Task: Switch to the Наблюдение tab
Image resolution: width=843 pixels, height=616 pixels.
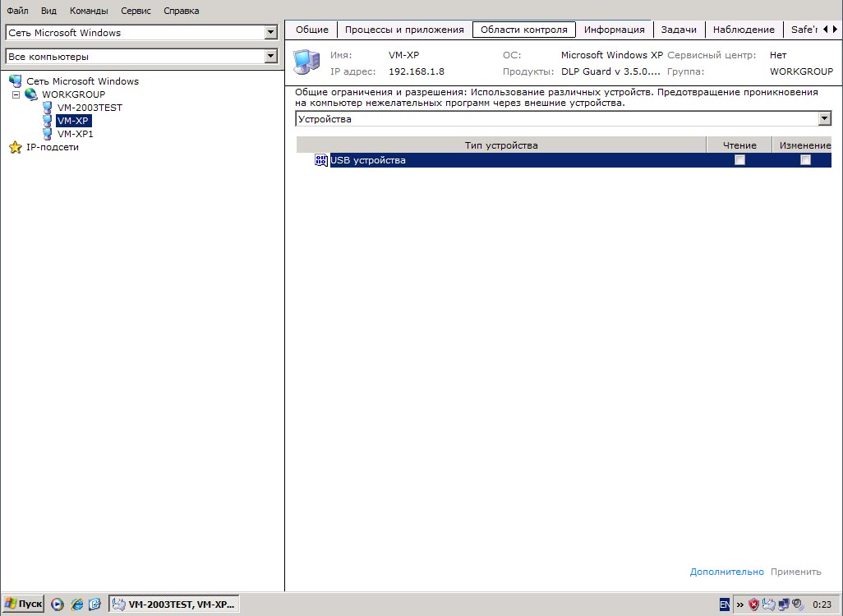Action: [x=744, y=30]
